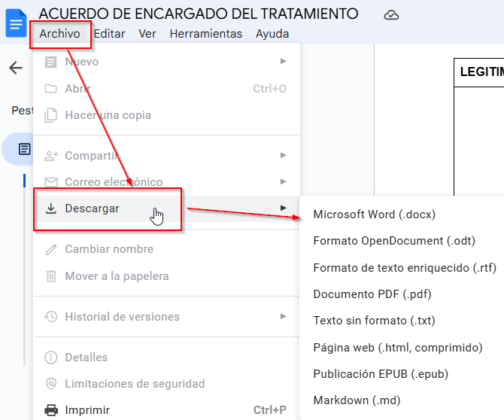The width and height of the screenshot is (504, 420).
Task: Download as Microsoft Word (.docx)
Action: coord(374,215)
